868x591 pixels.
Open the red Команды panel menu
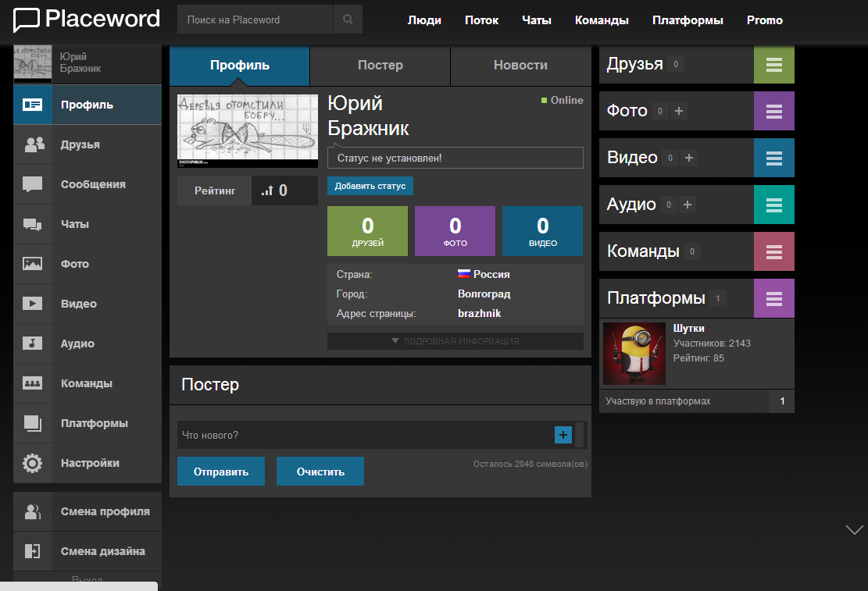[x=774, y=252]
